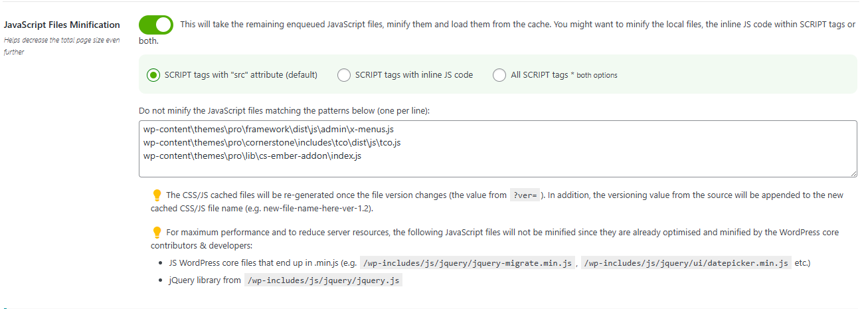Click the ?ver= code snippet
Image resolution: width=868 pixels, height=309 pixels.
(x=524, y=195)
